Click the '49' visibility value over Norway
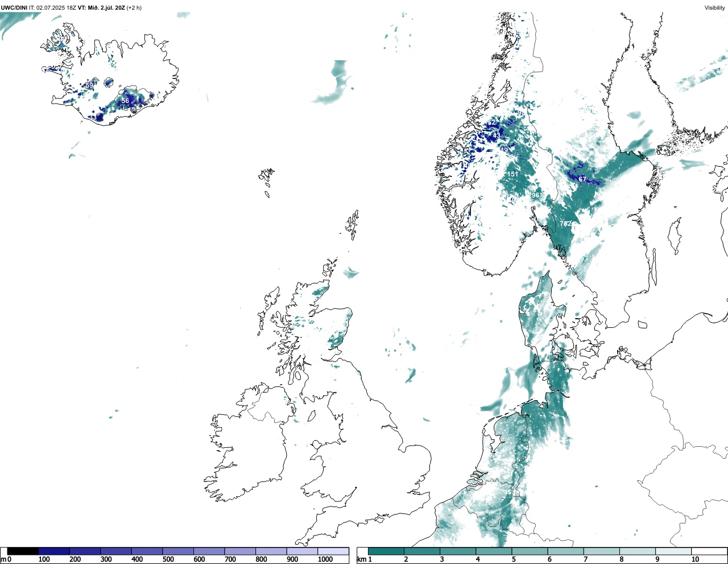This screenshot has width=728, height=564. 504,150
